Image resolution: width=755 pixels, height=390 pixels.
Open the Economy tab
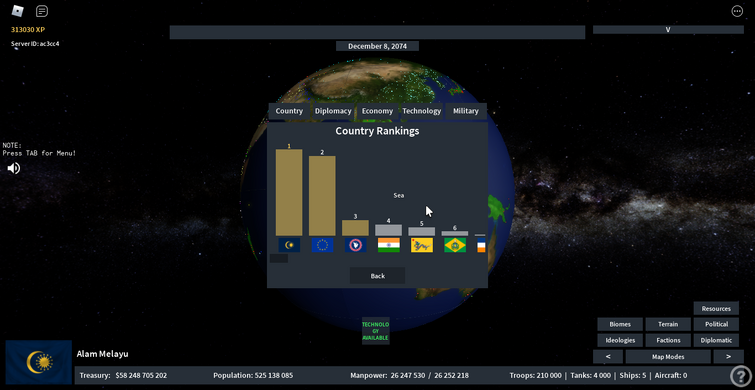pyautogui.click(x=378, y=111)
